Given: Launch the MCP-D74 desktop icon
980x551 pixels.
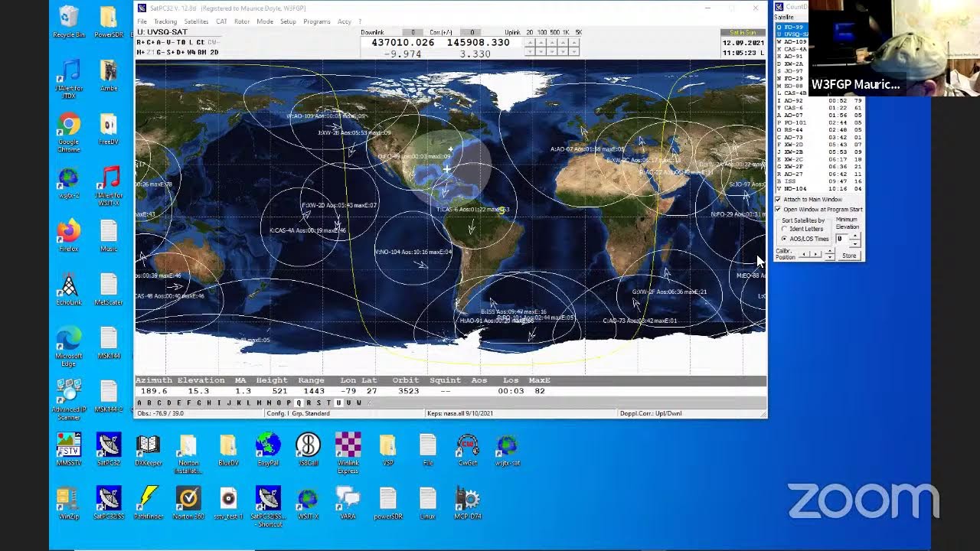Looking at the screenshot, I should pyautogui.click(x=467, y=503).
